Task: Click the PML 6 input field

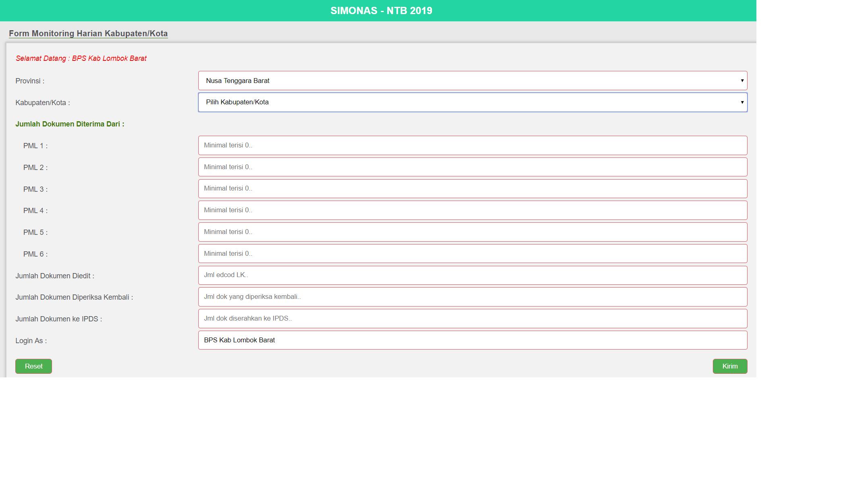Action: (x=473, y=254)
